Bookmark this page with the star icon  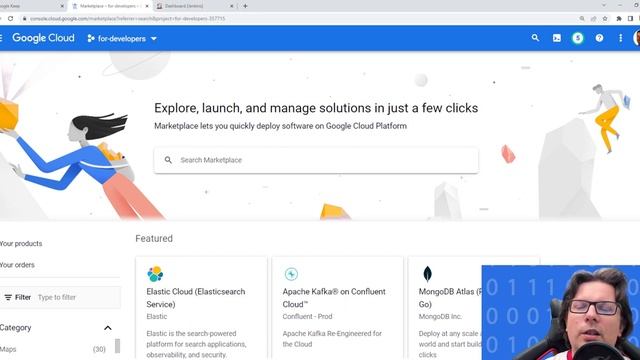[605, 19]
